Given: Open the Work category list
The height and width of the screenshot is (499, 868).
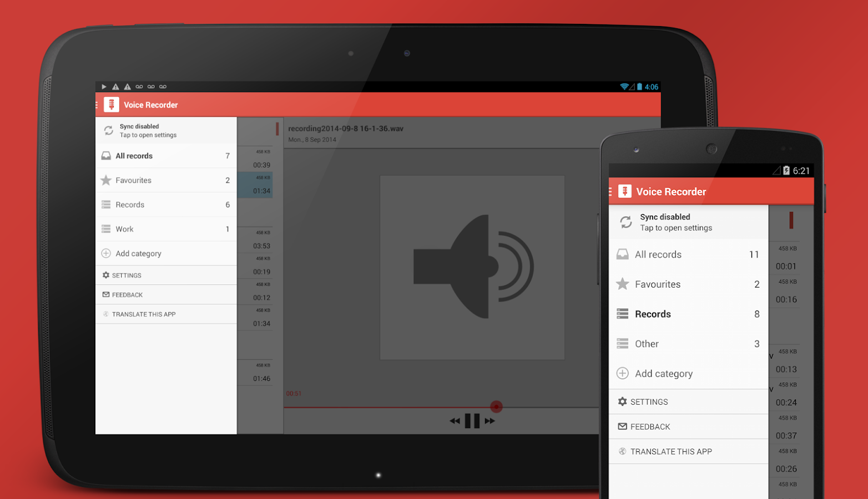Looking at the screenshot, I should coord(124,229).
